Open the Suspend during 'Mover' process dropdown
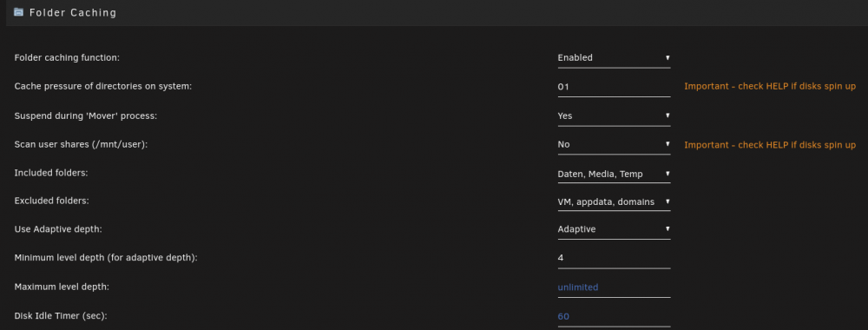The width and height of the screenshot is (868, 330). point(614,115)
